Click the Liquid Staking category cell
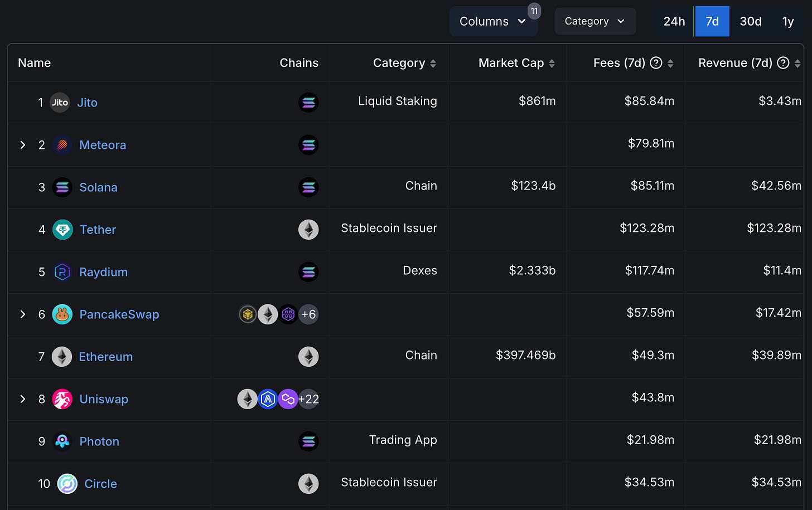This screenshot has width=812, height=510. click(397, 101)
